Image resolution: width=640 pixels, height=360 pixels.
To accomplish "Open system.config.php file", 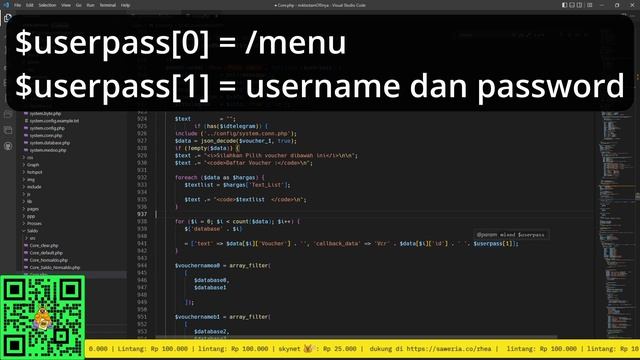I will pyautogui.click(x=47, y=128).
